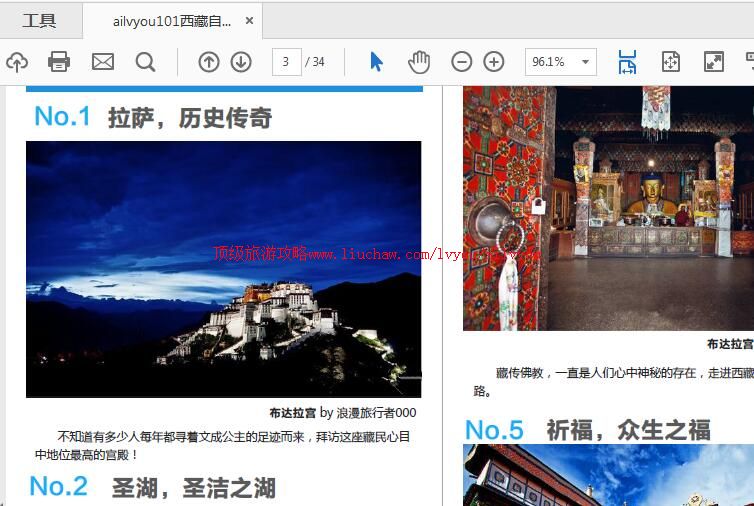Close the ailvyou101 document tab
The width and height of the screenshot is (754, 506).
click(x=249, y=20)
